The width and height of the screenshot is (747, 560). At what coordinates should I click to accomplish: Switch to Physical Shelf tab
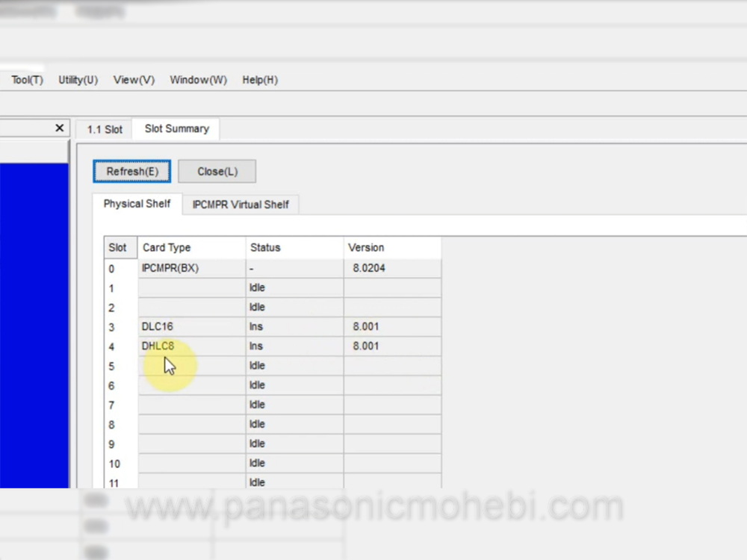click(x=137, y=204)
